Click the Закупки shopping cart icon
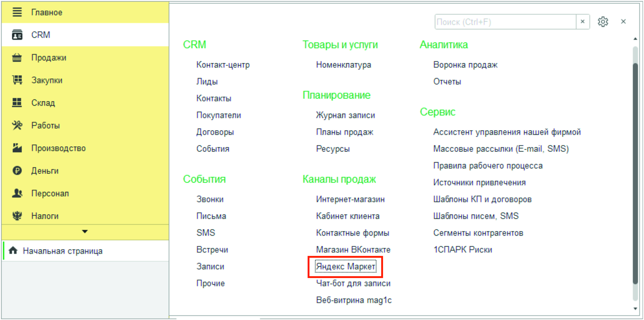 (17, 80)
